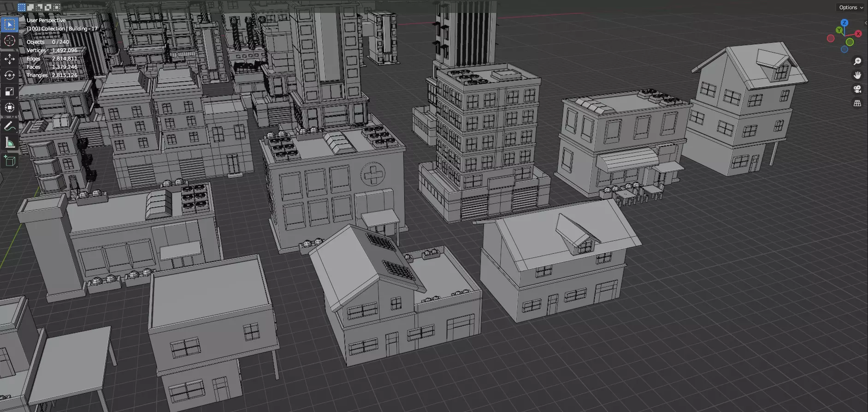Set selection mode to Intersect
This screenshot has height=412, width=868.
(x=57, y=7)
